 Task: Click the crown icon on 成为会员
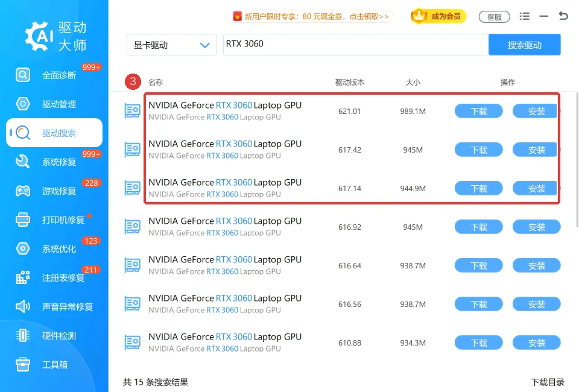(419, 16)
